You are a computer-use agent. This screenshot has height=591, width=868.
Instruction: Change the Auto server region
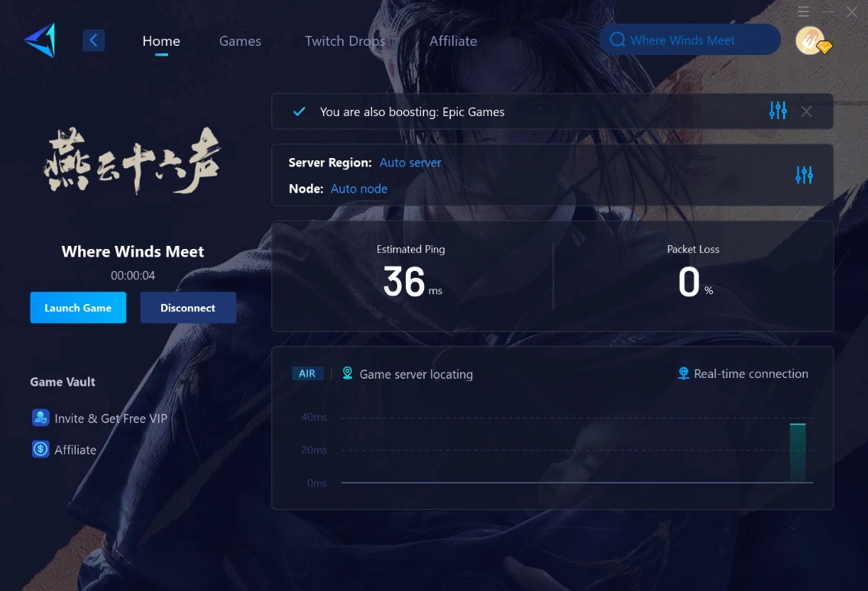pyautogui.click(x=410, y=163)
